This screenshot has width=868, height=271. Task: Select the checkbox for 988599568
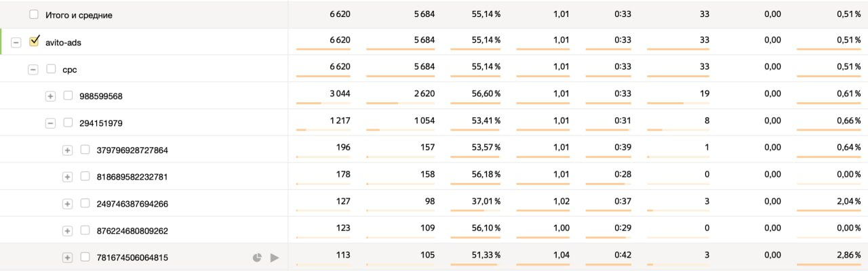[x=68, y=96]
